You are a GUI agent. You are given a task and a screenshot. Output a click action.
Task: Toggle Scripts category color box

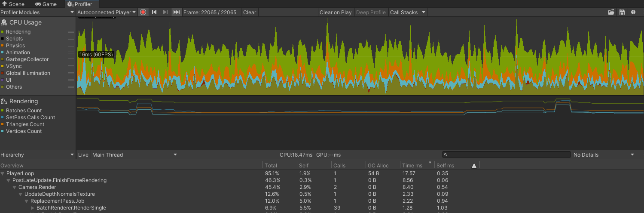(3, 39)
